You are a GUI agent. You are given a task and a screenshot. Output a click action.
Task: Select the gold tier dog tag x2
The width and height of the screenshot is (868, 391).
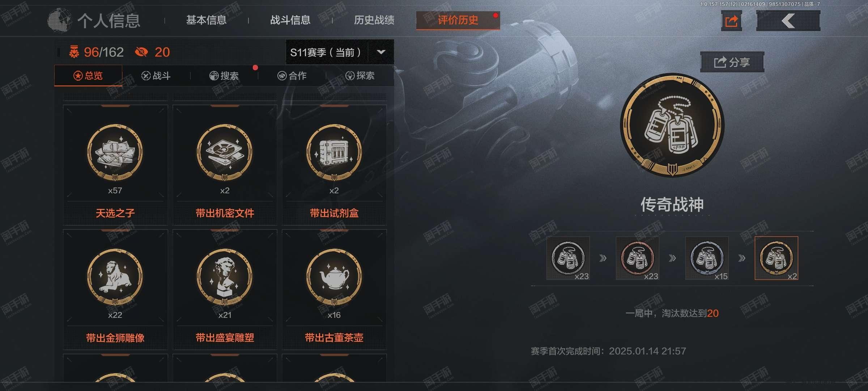tap(776, 258)
